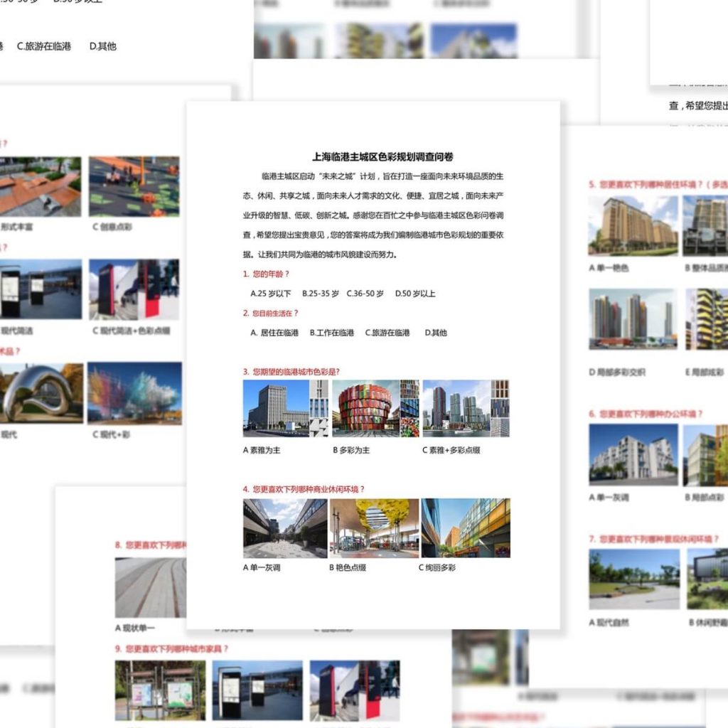728x728 pixels.
Task: Click caption A 素雅为主
Action: point(262,450)
